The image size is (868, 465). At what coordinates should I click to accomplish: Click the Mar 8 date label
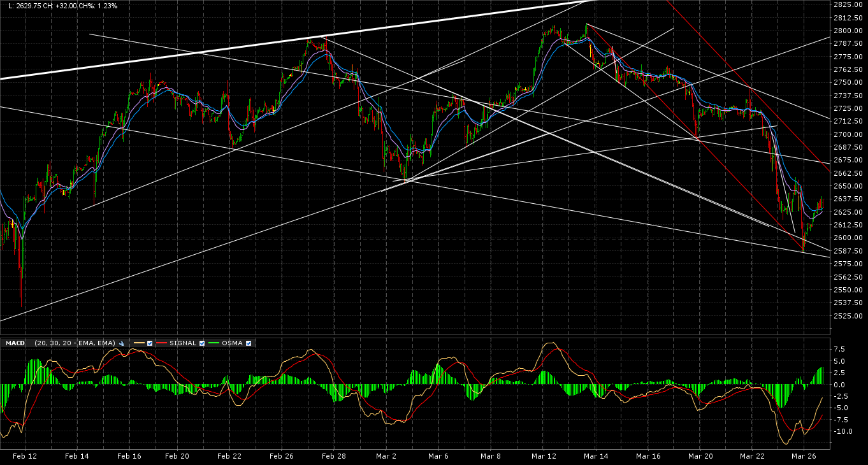point(490,456)
